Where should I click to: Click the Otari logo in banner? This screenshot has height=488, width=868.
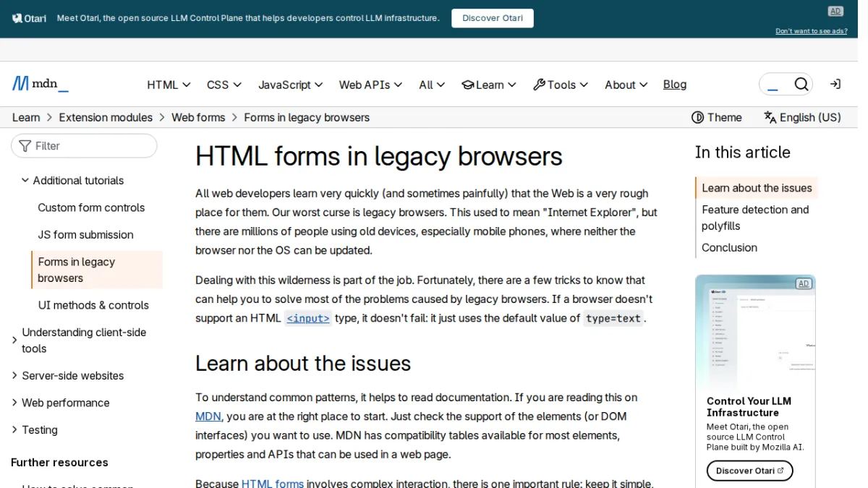click(x=29, y=18)
